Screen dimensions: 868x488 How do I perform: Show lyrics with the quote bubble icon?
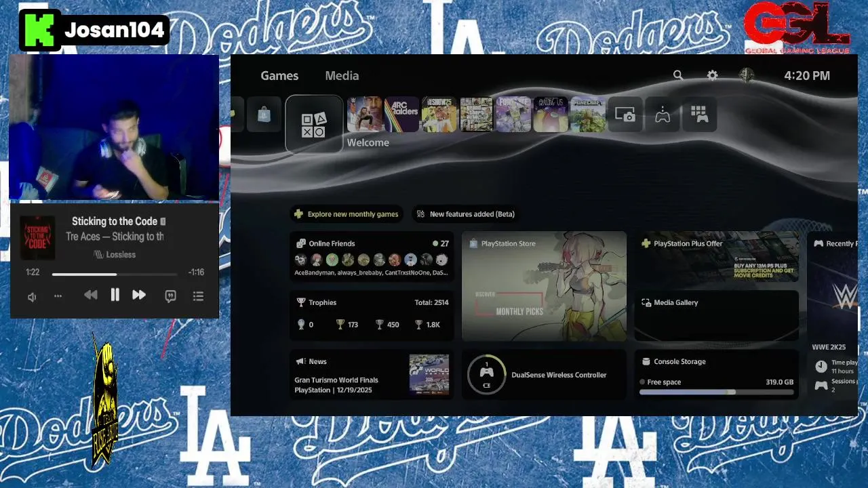pyautogui.click(x=171, y=296)
